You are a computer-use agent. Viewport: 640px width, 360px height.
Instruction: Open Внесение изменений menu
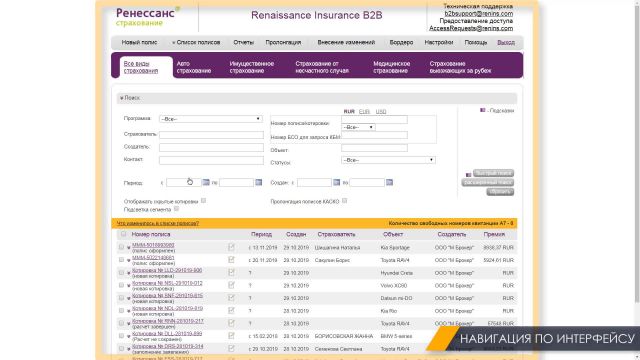pos(346,42)
